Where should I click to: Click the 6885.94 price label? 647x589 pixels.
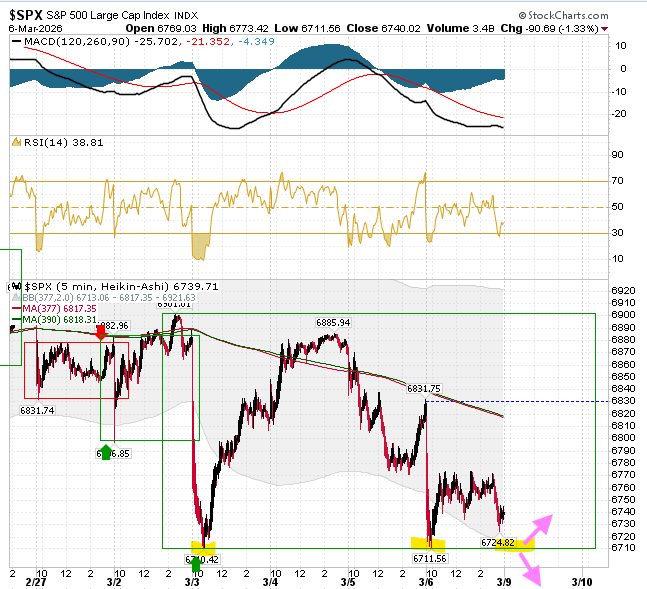tap(333, 323)
